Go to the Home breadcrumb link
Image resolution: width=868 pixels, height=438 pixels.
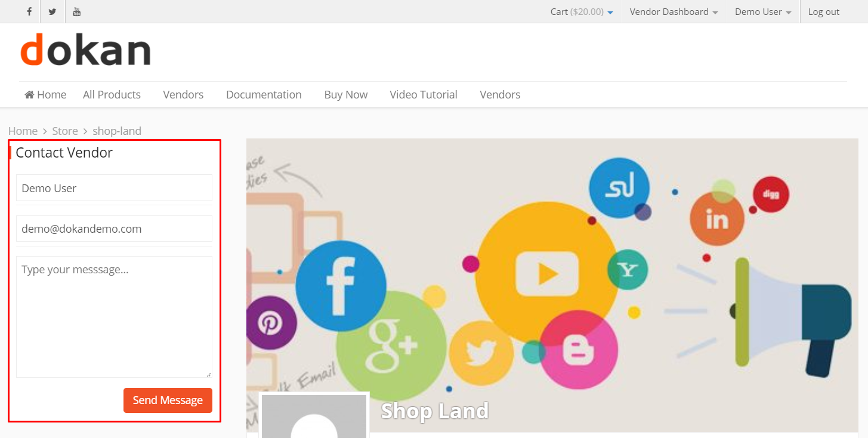23,131
